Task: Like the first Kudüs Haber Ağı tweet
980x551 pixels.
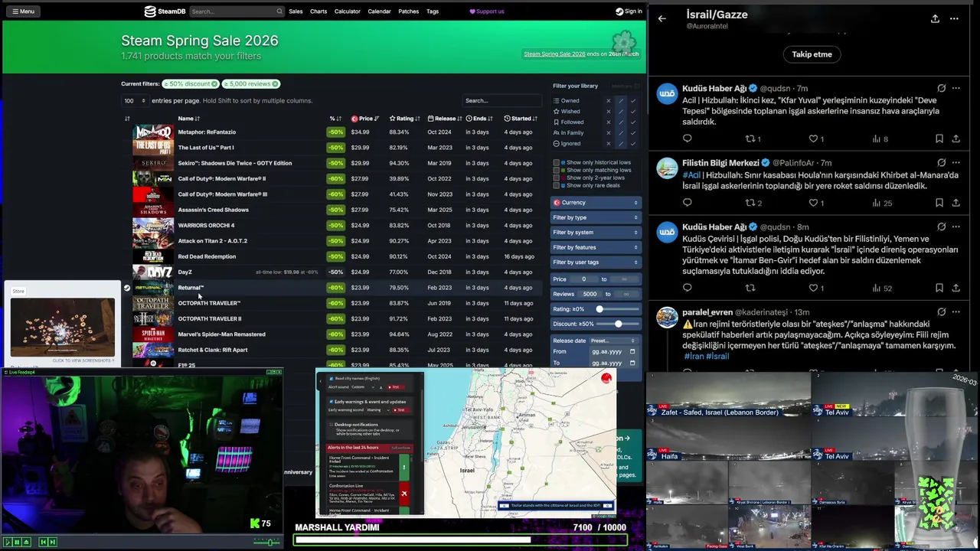Action: [x=814, y=139]
